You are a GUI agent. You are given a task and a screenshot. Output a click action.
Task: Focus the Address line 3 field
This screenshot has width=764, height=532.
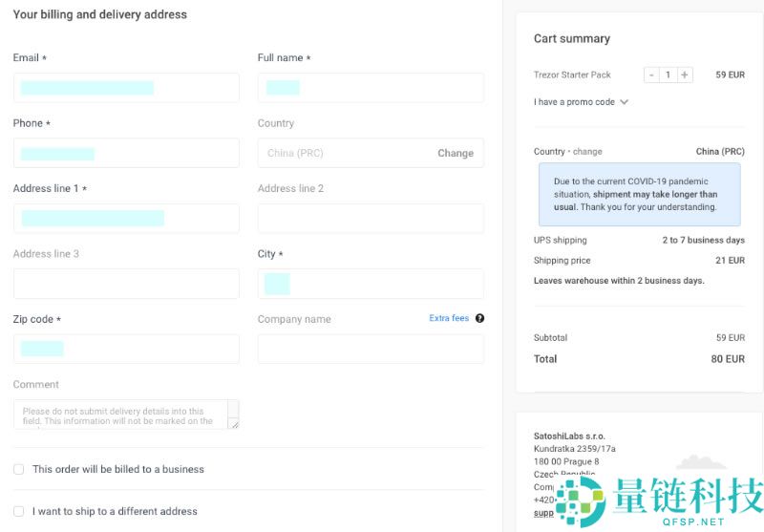point(126,284)
